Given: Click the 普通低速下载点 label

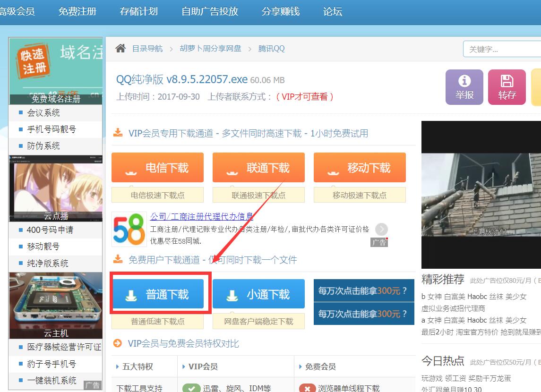Looking at the screenshot, I should (x=157, y=321).
